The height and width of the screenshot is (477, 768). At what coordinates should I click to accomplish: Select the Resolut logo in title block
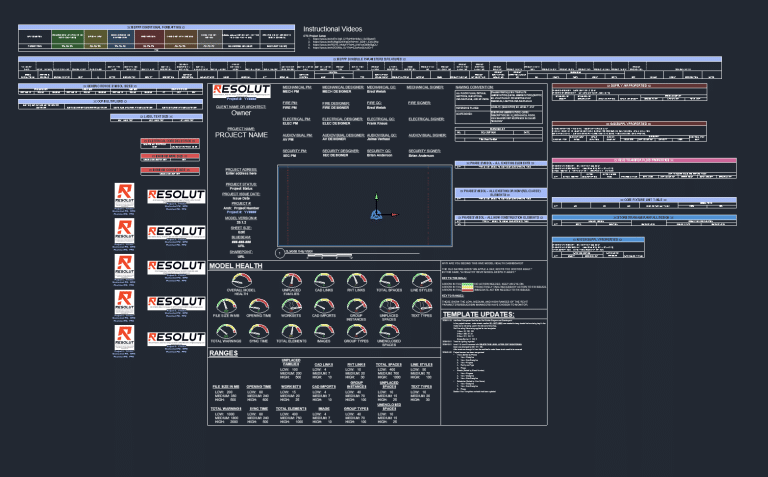click(241, 92)
